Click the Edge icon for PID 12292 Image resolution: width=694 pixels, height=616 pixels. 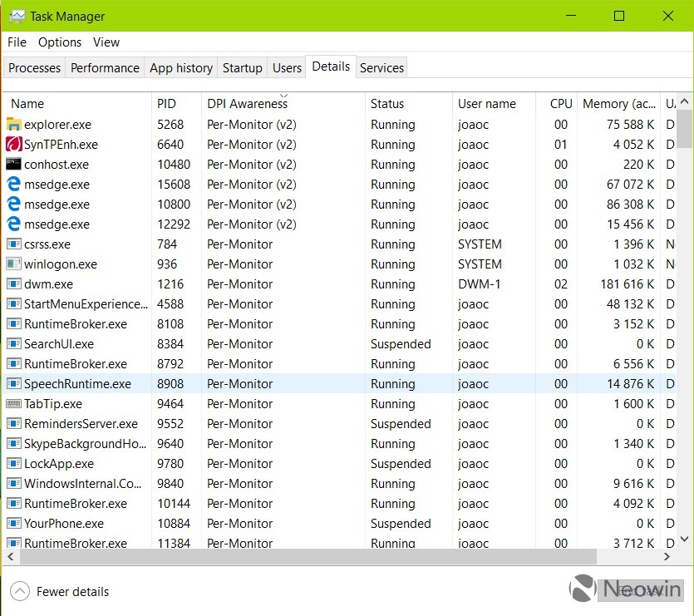pyautogui.click(x=14, y=224)
